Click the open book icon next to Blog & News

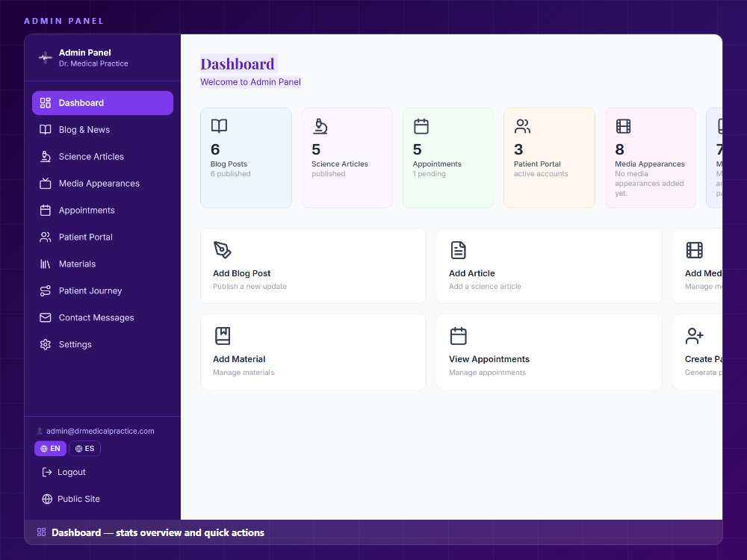[46, 129]
